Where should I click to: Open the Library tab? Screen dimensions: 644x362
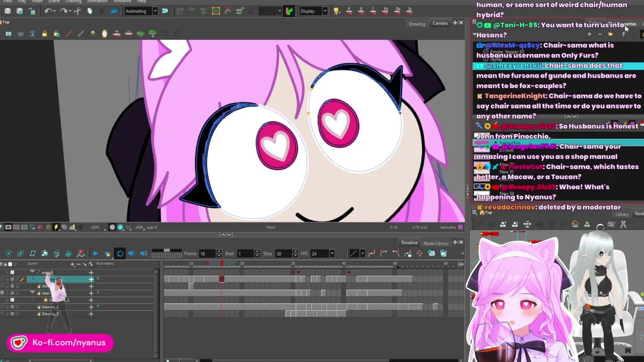[622, 214]
